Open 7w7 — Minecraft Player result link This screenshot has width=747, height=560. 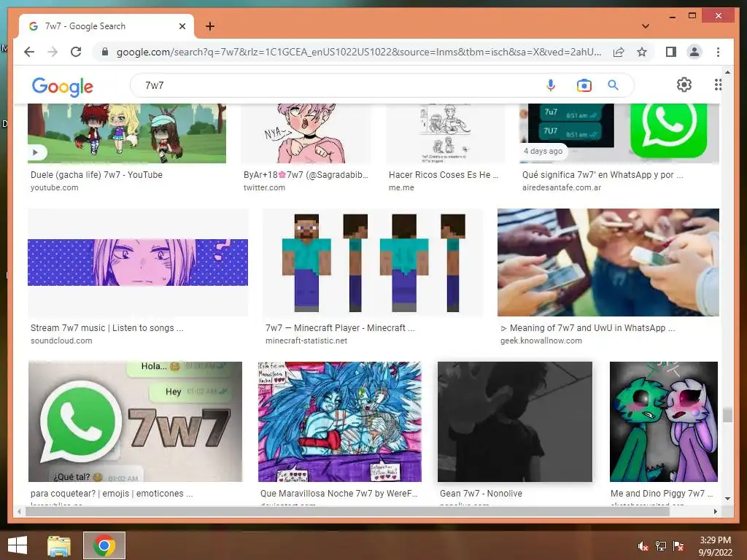coord(340,328)
